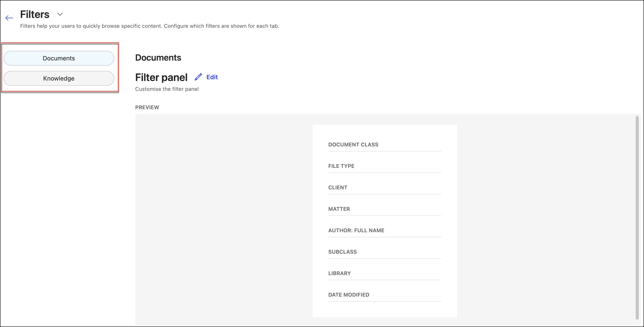Open the Client filter in preview

[338, 188]
